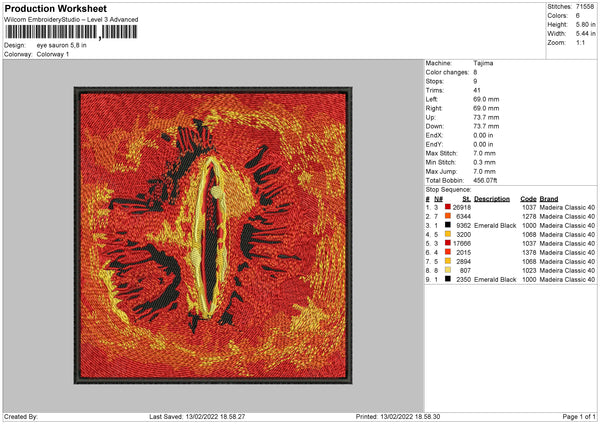Click the 'Stop Sequence:' heading
This screenshot has width=600, height=424.
pos(448,190)
